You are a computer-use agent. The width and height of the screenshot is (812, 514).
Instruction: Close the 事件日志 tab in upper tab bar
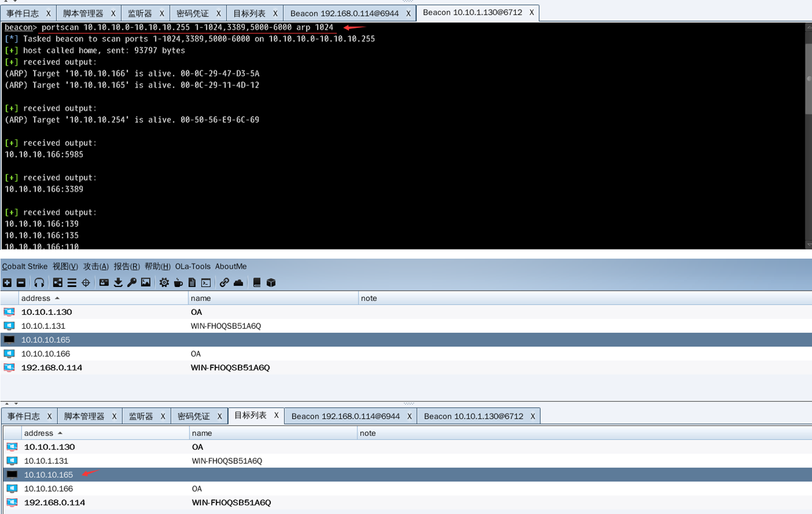(48, 13)
